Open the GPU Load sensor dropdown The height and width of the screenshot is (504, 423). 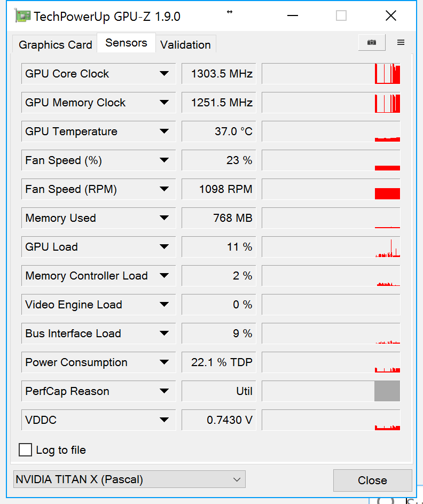pyautogui.click(x=164, y=247)
